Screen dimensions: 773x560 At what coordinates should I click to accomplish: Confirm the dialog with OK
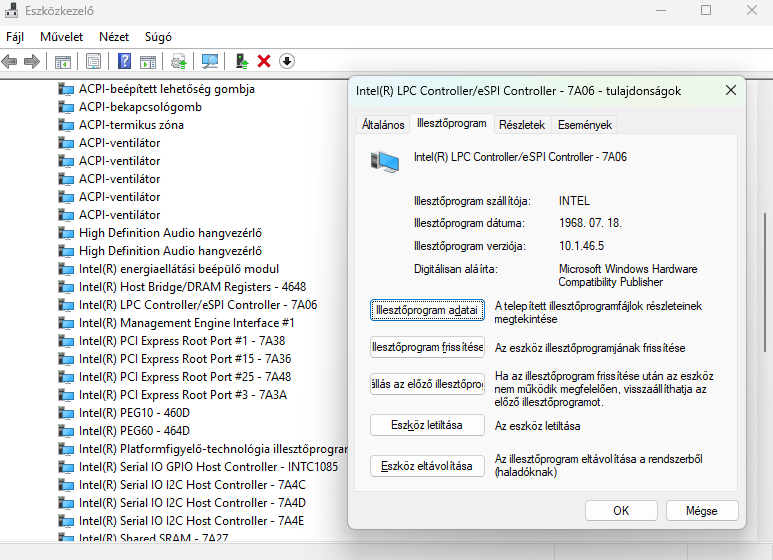(x=621, y=511)
